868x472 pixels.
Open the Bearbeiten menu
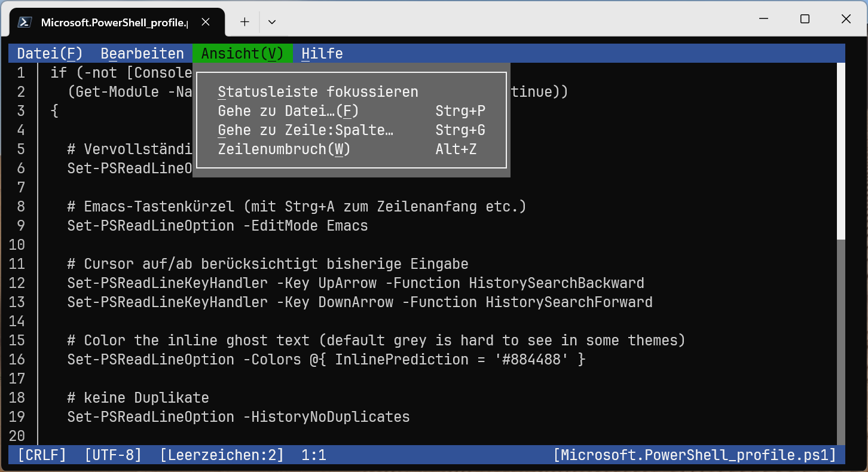click(x=142, y=54)
